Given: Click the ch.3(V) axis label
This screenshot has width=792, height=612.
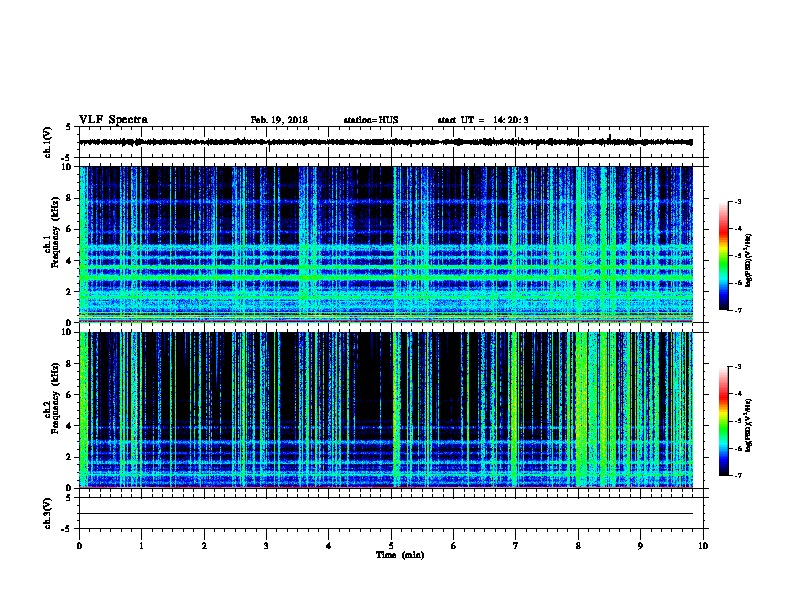Looking at the screenshot, I should tap(48, 513).
